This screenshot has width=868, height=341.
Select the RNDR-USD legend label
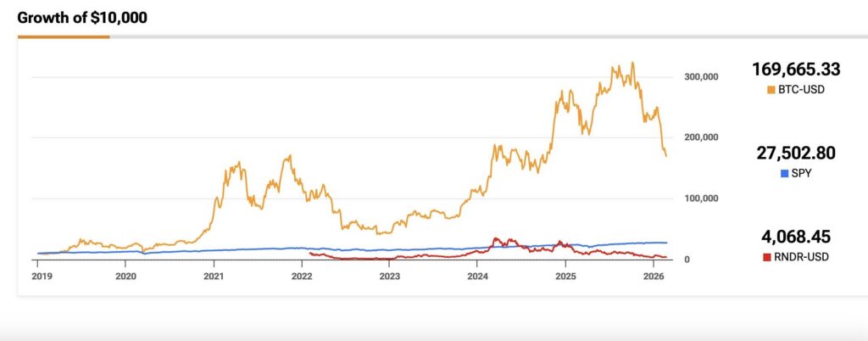pyautogui.click(x=799, y=255)
